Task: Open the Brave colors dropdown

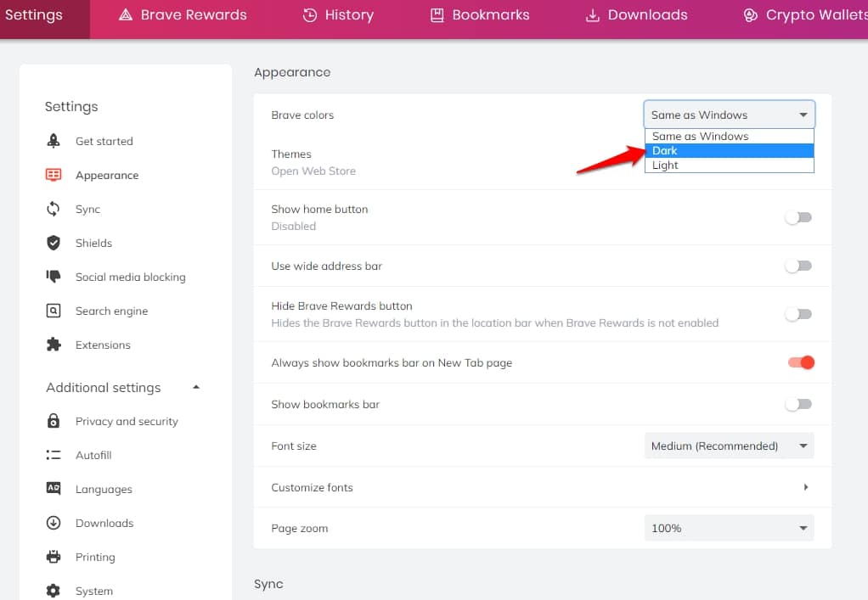Action: tap(729, 115)
